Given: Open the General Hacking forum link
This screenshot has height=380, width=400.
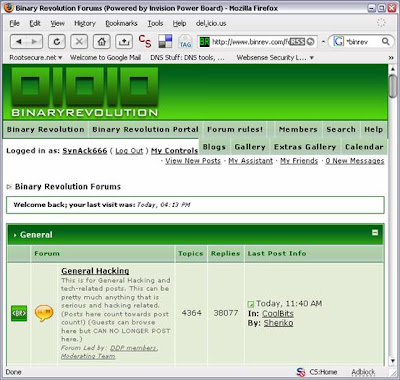Looking at the screenshot, I should pyautogui.click(x=95, y=271).
